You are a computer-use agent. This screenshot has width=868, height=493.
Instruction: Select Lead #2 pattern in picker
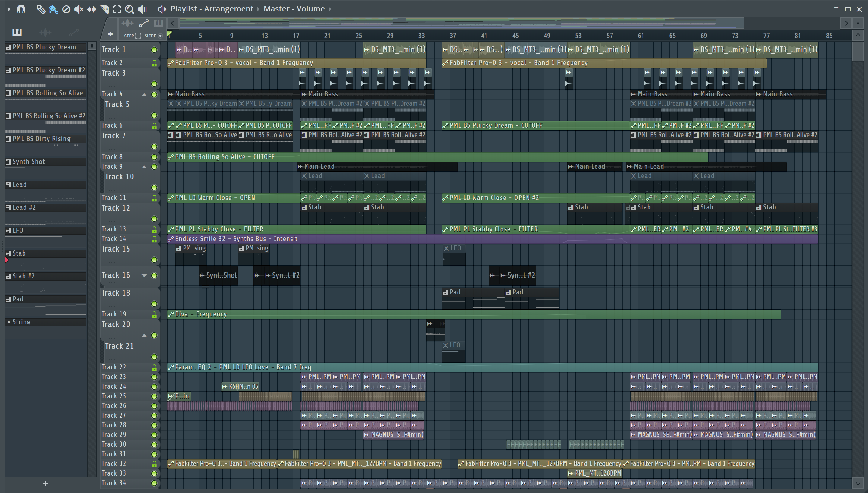pyautogui.click(x=46, y=208)
